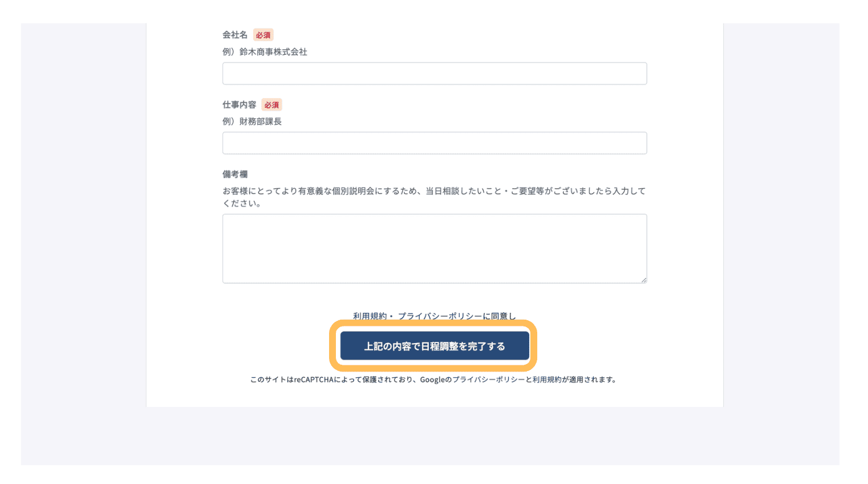Click the example text 財務部課長
Viewport: 868px width, 484px height.
click(x=261, y=122)
